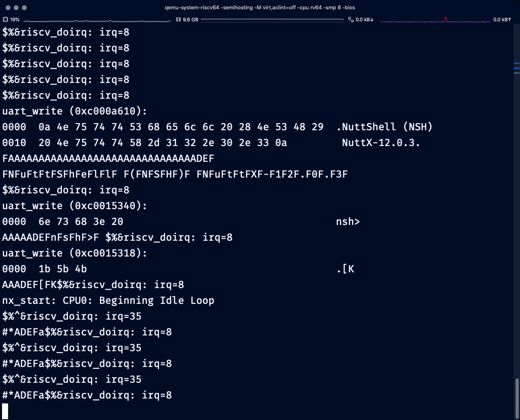
Task: Minimize the qemu terminal window
Action: point(16,8)
